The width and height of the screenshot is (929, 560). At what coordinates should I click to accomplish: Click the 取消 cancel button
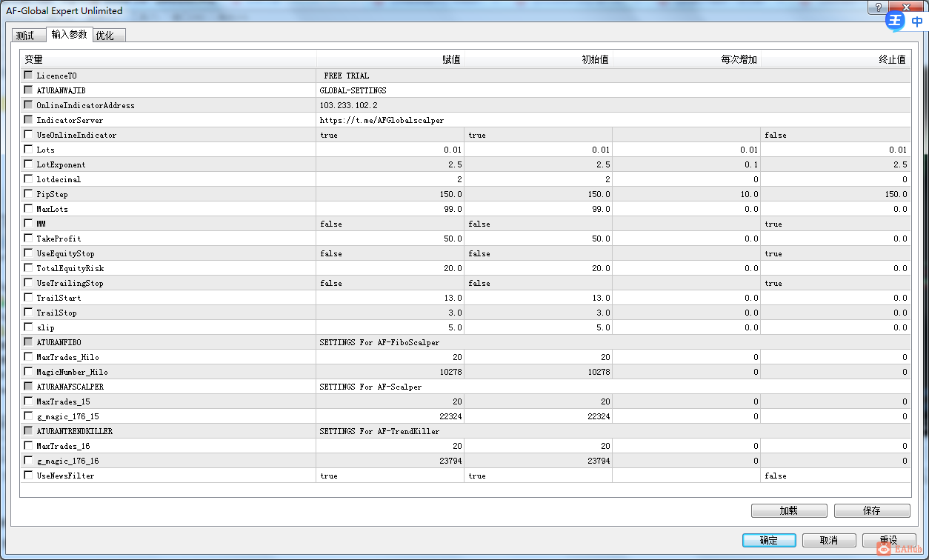tap(829, 541)
